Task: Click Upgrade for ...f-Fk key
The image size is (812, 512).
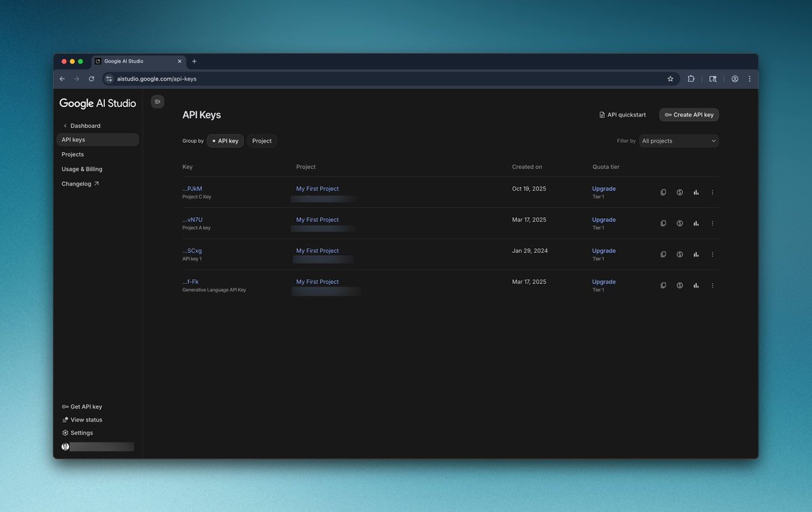Action: (604, 282)
